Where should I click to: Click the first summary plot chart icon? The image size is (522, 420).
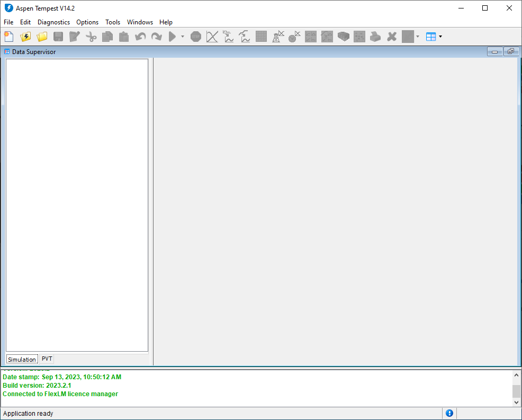(228, 37)
